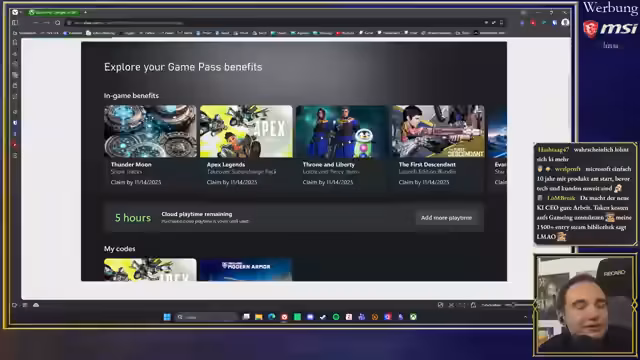This screenshot has height=360, width=640.
Task: Toggle the browser side panel icon
Action: click(15, 23)
